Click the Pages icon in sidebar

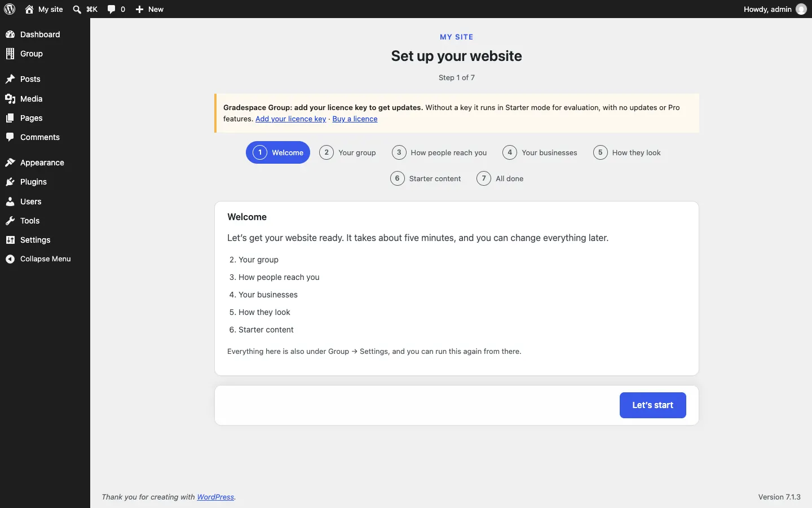click(10, 118)
